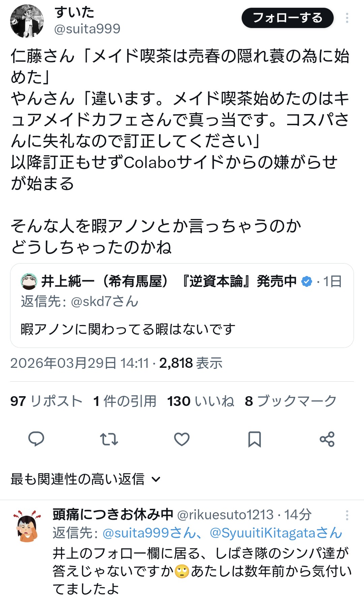The height and width of the screenshot is (602, 364).
Task: Open the 130 いいね list
Action: pos(201,401)
